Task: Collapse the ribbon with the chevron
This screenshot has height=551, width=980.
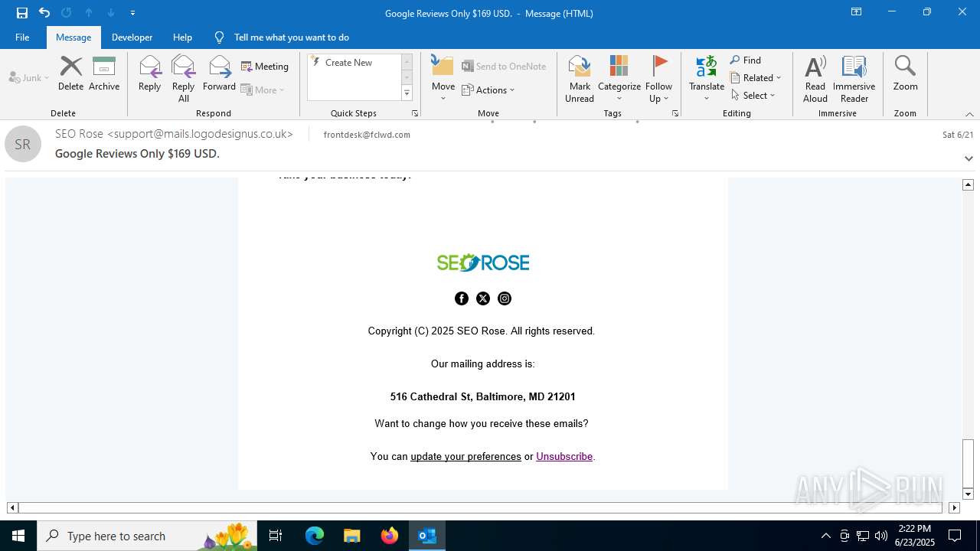Action: [x=969, y=114]
